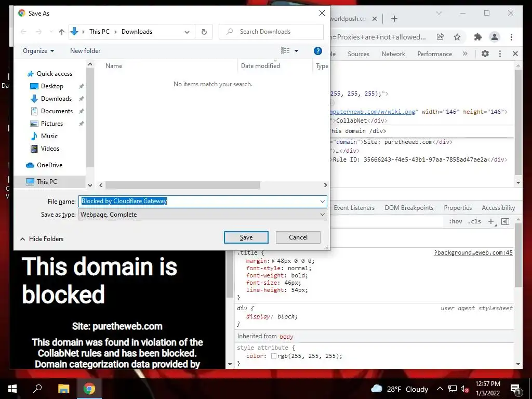This screenshot has width=532, height=399.
Task: Add a new style rule
Action: tap(491, 221)
